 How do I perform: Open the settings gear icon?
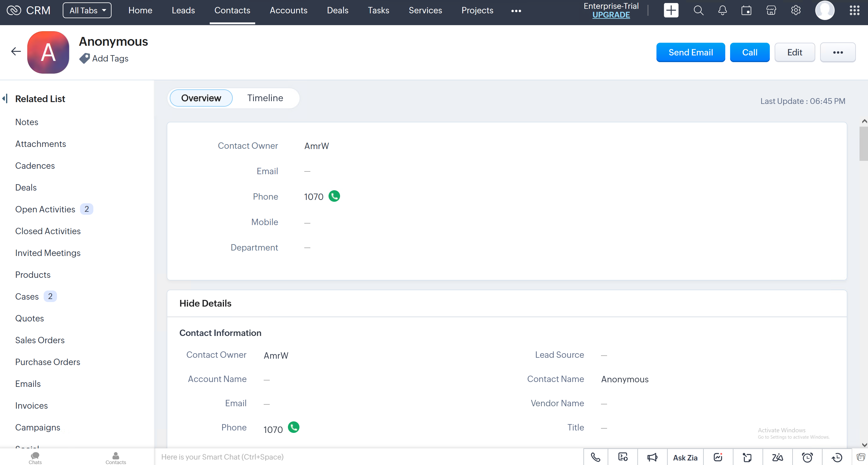tap(796, 10)
